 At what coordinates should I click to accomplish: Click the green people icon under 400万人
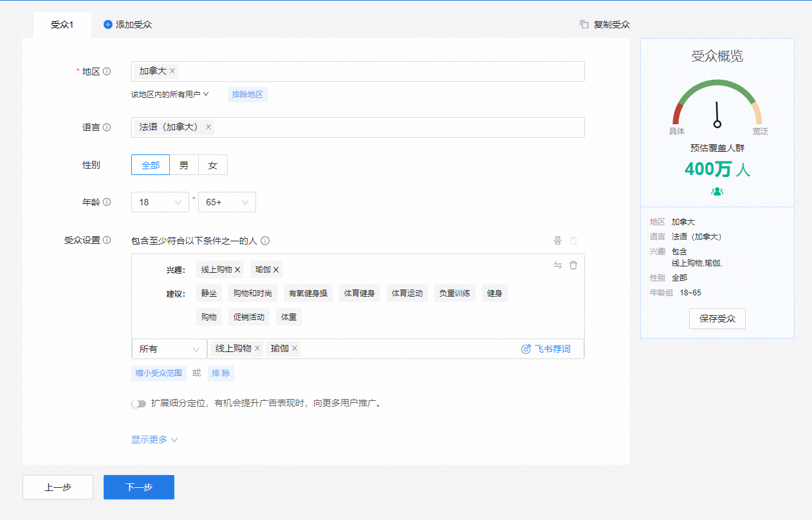pyautogui.click(x=717, y=191)
